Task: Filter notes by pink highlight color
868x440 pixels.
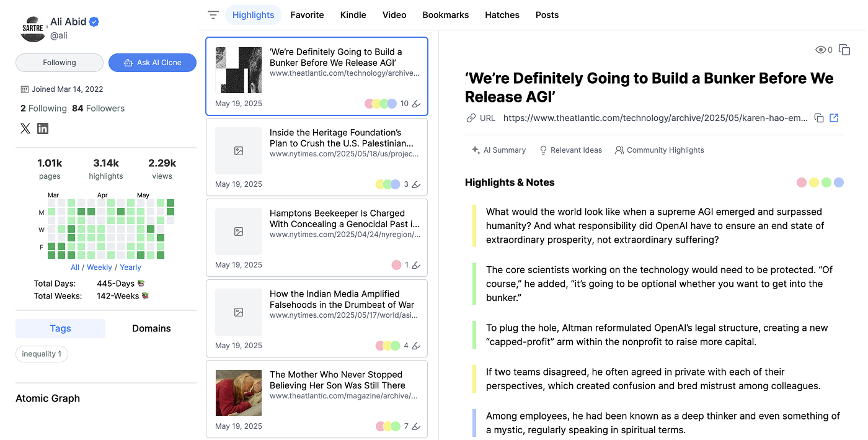Action: point(801,182)
